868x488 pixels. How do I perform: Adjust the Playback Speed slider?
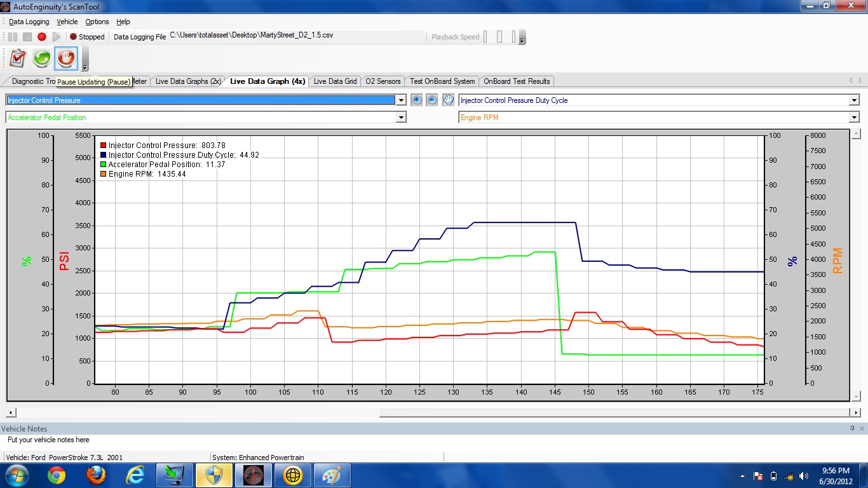tap(499, 37)
